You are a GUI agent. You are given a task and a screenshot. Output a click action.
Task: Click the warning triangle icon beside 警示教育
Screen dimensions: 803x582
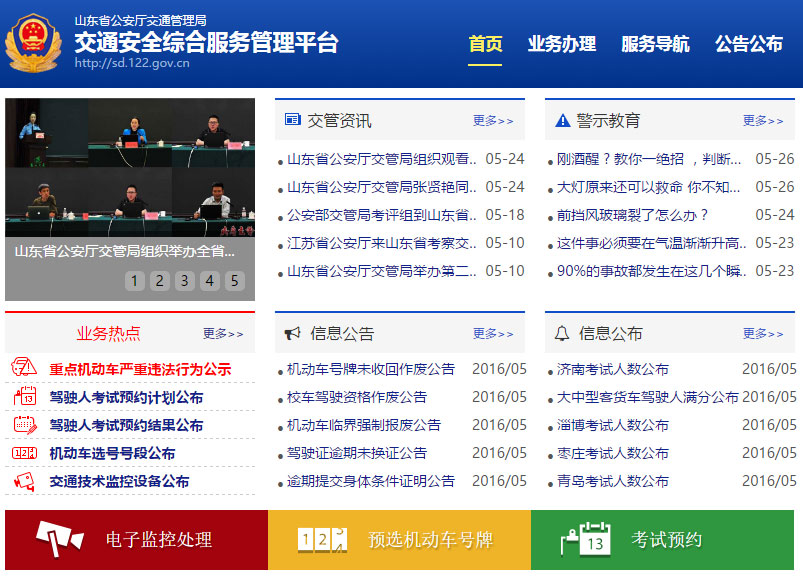pyautogui.click(x=563, y=118)
